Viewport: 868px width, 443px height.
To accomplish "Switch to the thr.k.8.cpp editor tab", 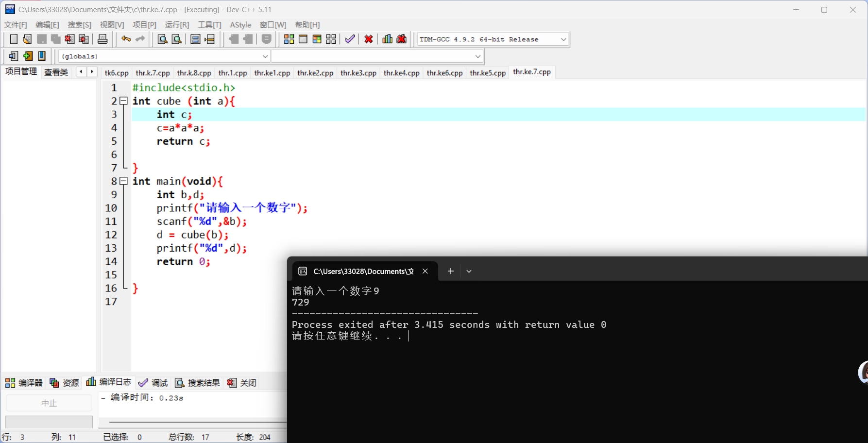I will [x=194, y=73].
